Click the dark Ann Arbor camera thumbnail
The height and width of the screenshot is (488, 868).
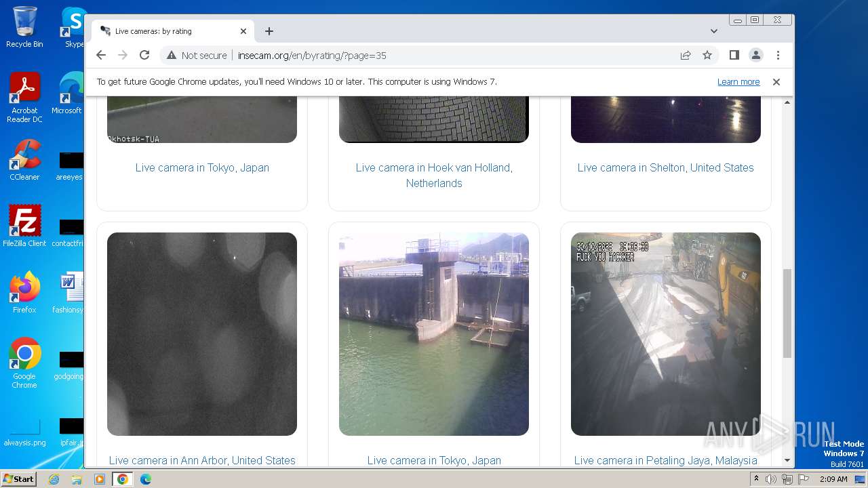[x=202, y=334]
